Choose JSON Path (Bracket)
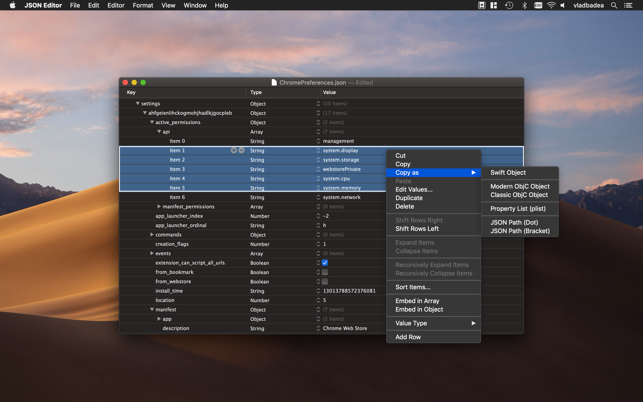The width and height of the screenshot is (643, 402). pyautogui.click(x=520, y=231)
